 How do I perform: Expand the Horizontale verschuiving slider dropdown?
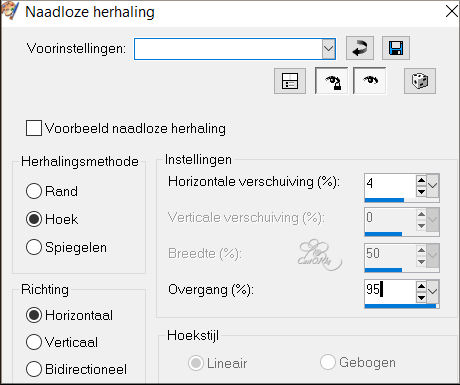pos(433,185)
